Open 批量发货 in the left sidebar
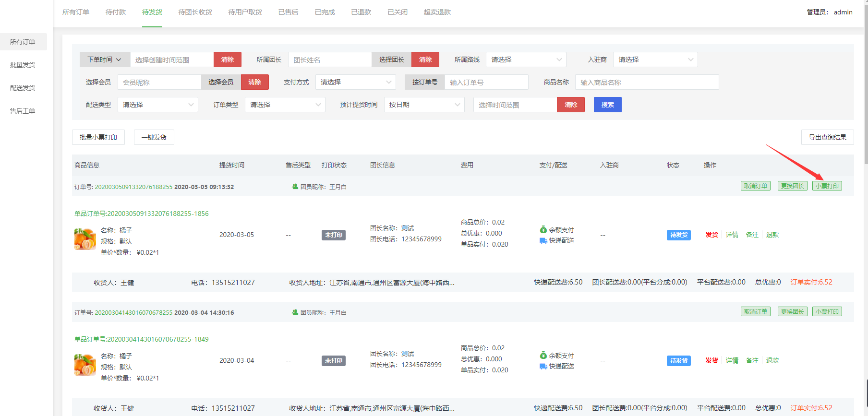The width and height of the screenshot is (868, 416). click(x=23, y=65)
